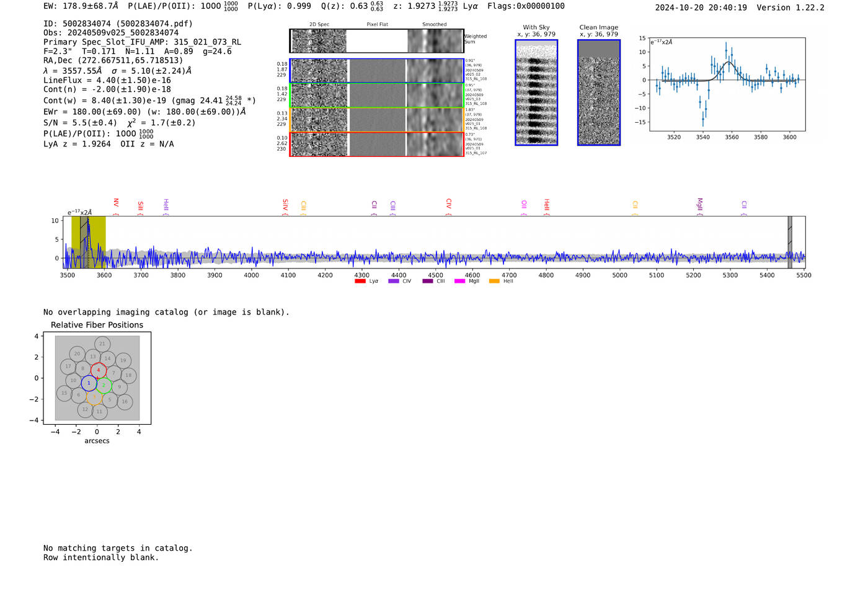
Task: Click the 'F=2.3"' fiber status line
Action: pos(137,51)
